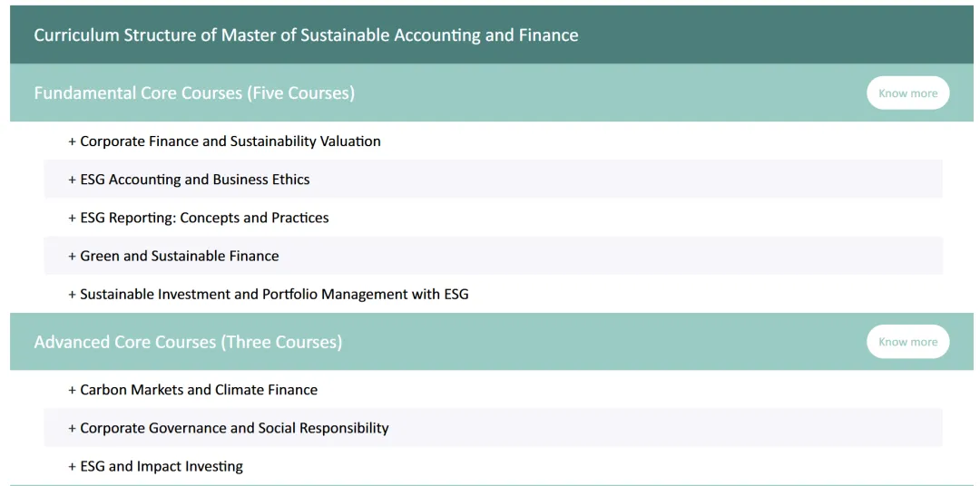Click the plus icon beside Corporate Governance

pyautogui.click(x=72, y=429)
